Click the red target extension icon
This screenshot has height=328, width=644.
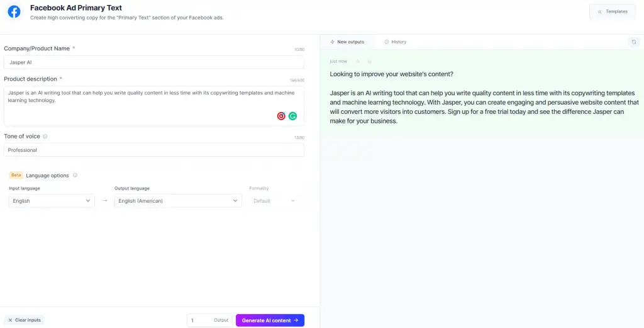(281, 116)
